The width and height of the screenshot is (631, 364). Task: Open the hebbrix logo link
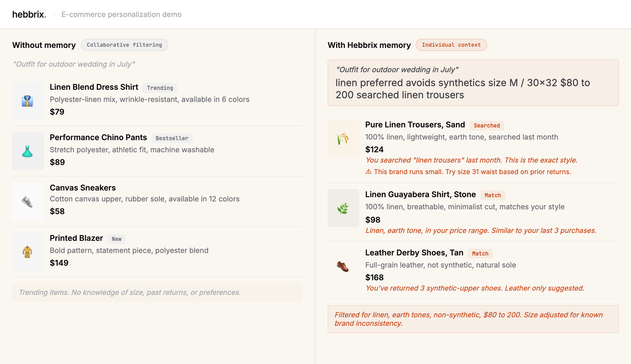(x=29, y=14)
